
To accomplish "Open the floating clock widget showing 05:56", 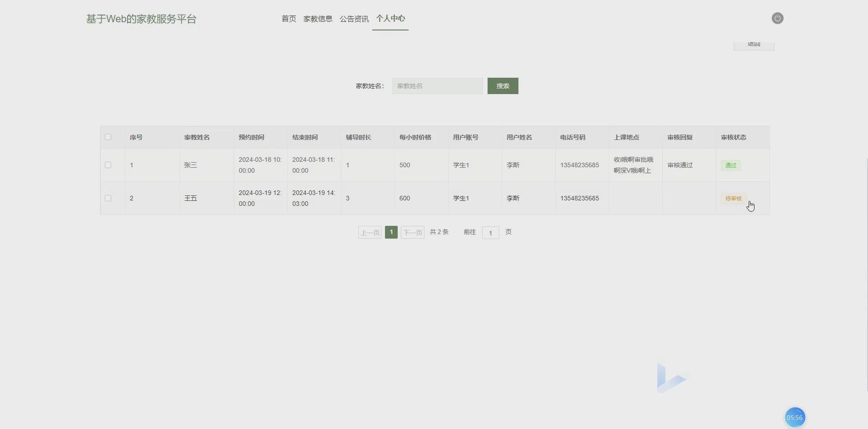I will coord(795,417).
